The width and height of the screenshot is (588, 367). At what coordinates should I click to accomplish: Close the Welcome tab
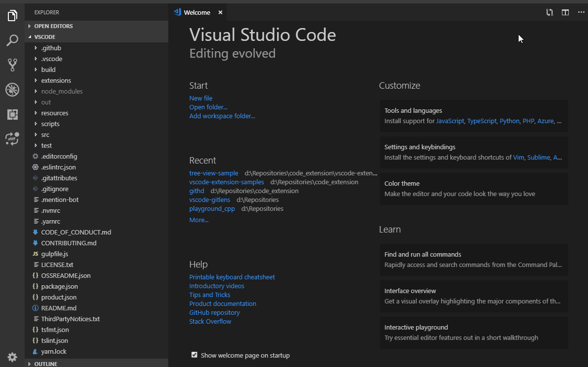coord(220,12)
